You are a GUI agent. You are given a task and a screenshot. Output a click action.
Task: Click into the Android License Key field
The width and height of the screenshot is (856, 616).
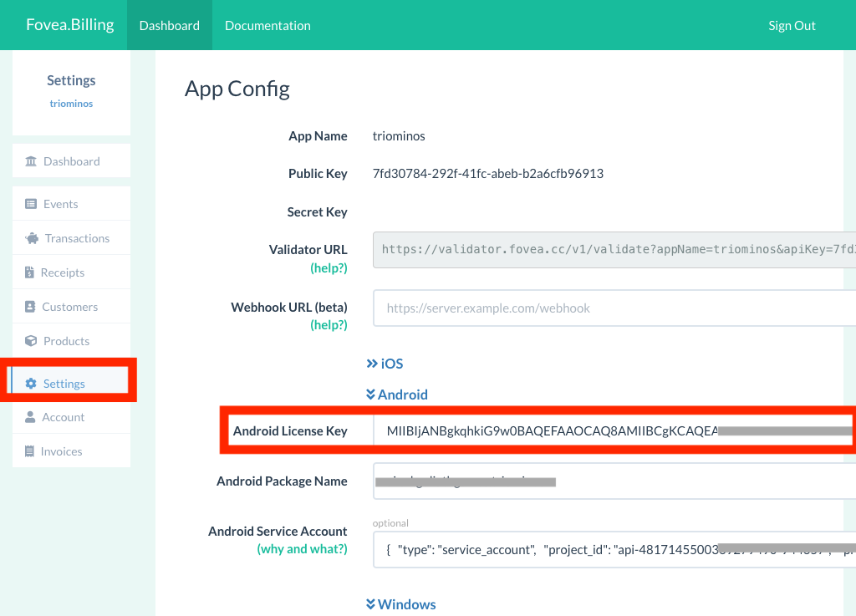coord(614,431)
